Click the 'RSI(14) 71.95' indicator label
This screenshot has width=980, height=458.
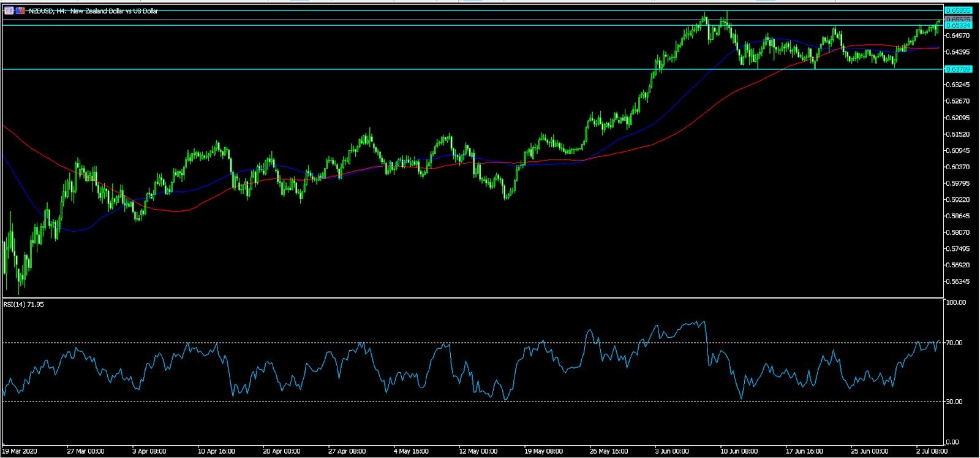pos(24,305)
